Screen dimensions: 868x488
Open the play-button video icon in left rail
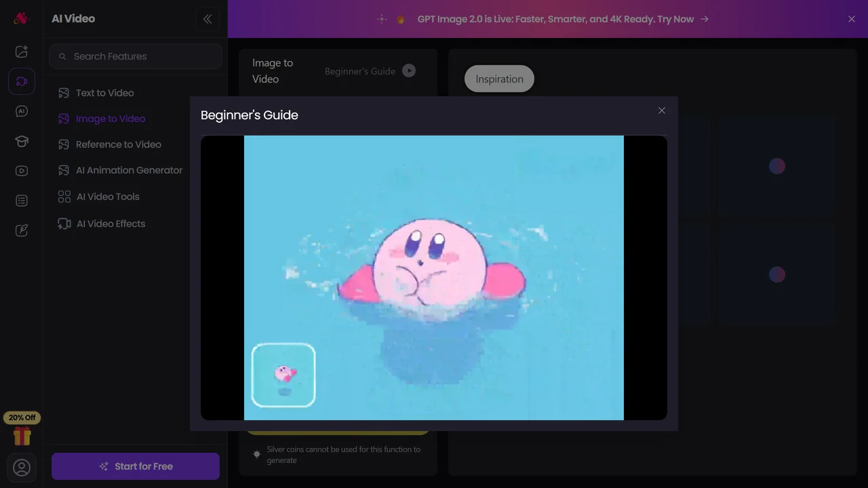(22, 171)
